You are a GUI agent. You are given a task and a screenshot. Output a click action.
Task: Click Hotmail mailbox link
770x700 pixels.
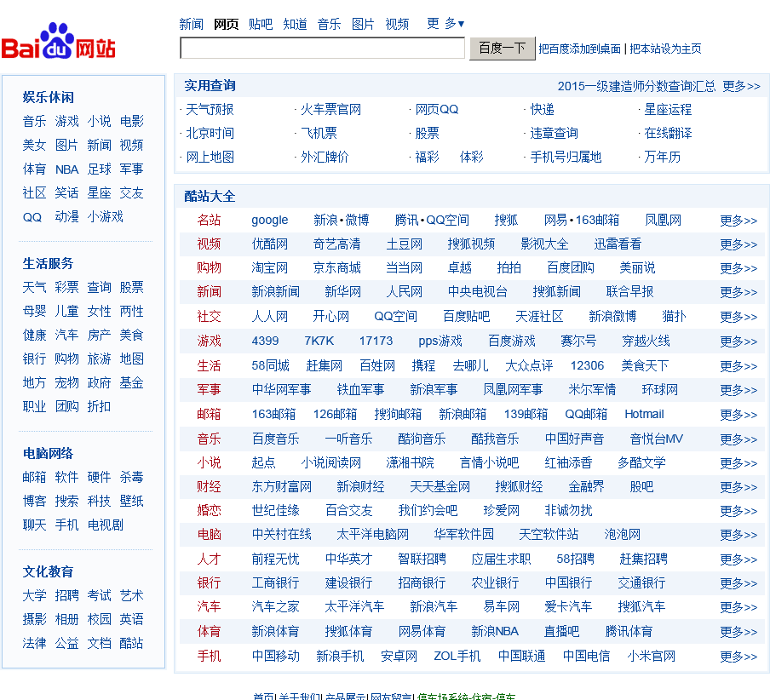pyautogui.click(x=644, y=414)
